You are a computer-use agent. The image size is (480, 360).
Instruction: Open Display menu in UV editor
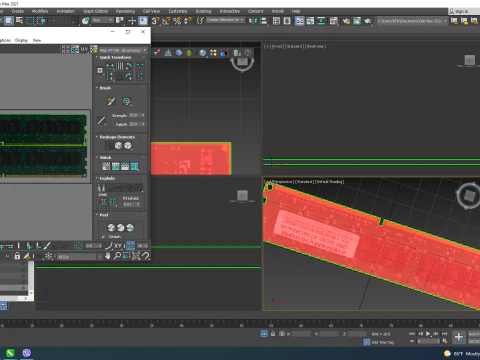[21, 40]
